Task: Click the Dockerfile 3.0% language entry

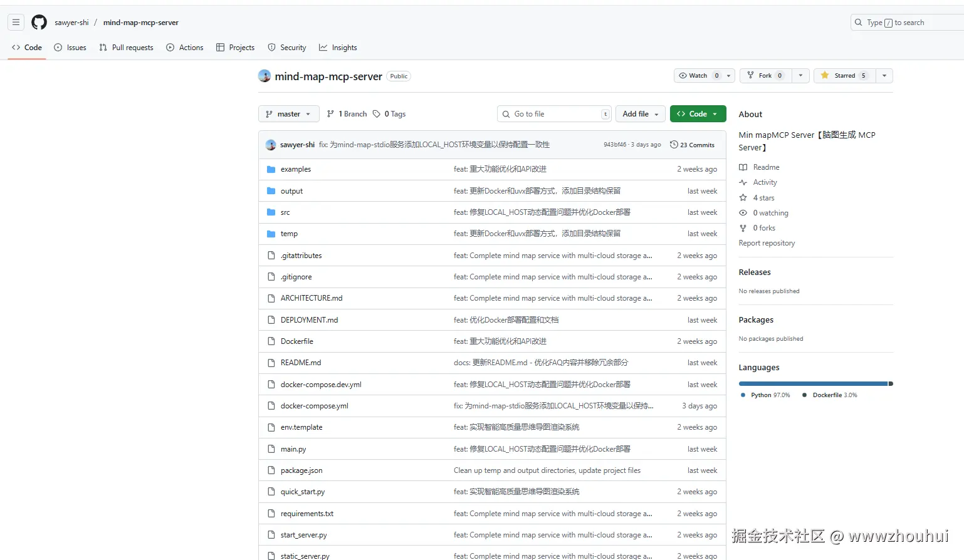Action: click(830, 395)
